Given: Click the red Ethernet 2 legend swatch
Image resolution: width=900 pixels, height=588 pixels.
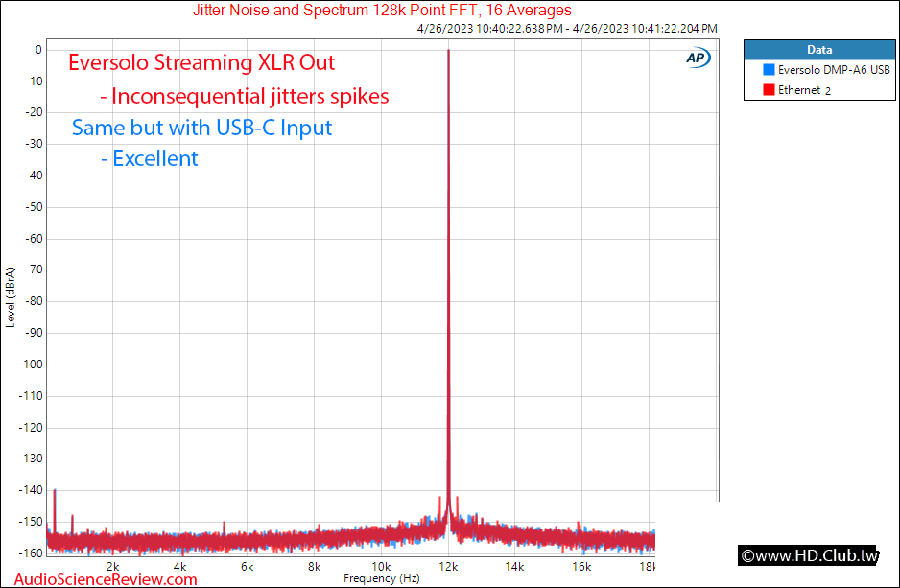Looking at the screenshot, I should click(x=769, y=90).
